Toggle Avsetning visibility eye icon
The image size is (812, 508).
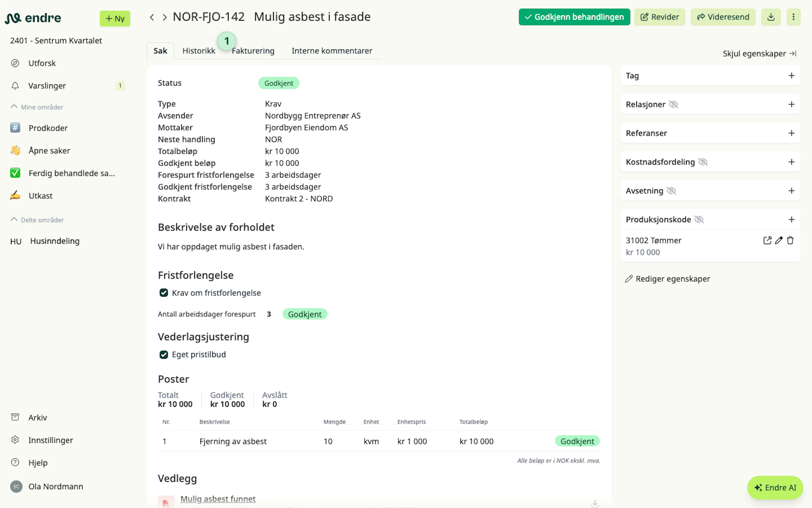coord(671,191)
